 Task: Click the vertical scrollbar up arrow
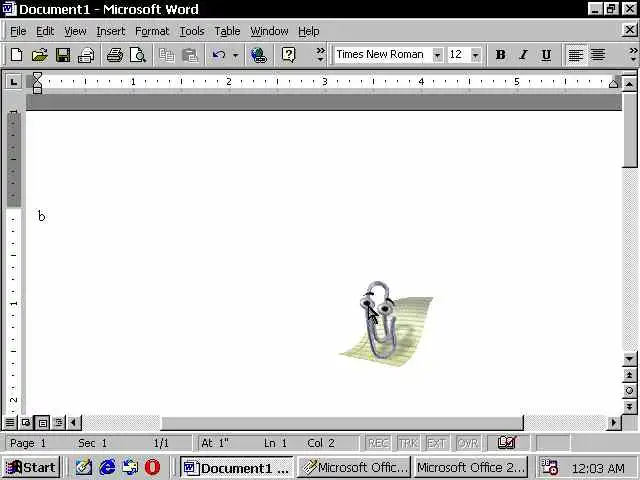pyautogui.click(x=629, y=84)
